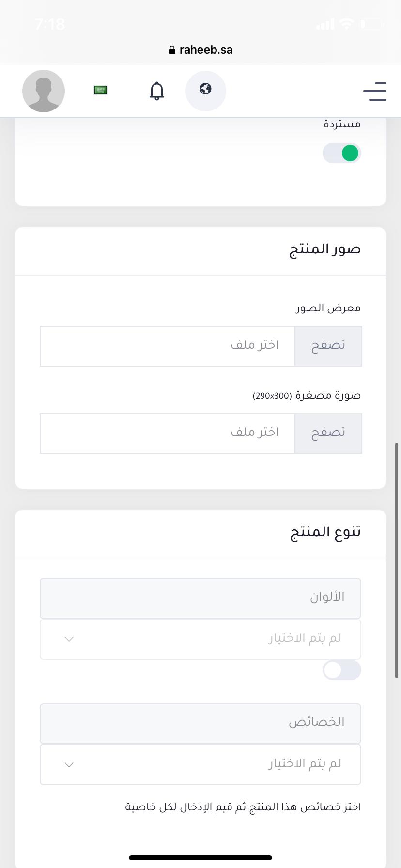This screenshot has width=401, height=868.
Task: Click the gallery اختر ملف file field
Action: tap(168, 346)
